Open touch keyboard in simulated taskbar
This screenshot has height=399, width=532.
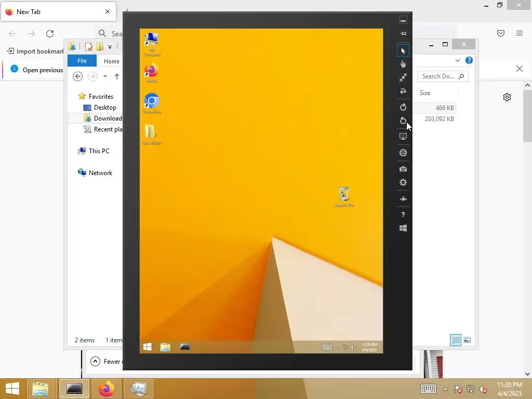(x=327, y=347)
